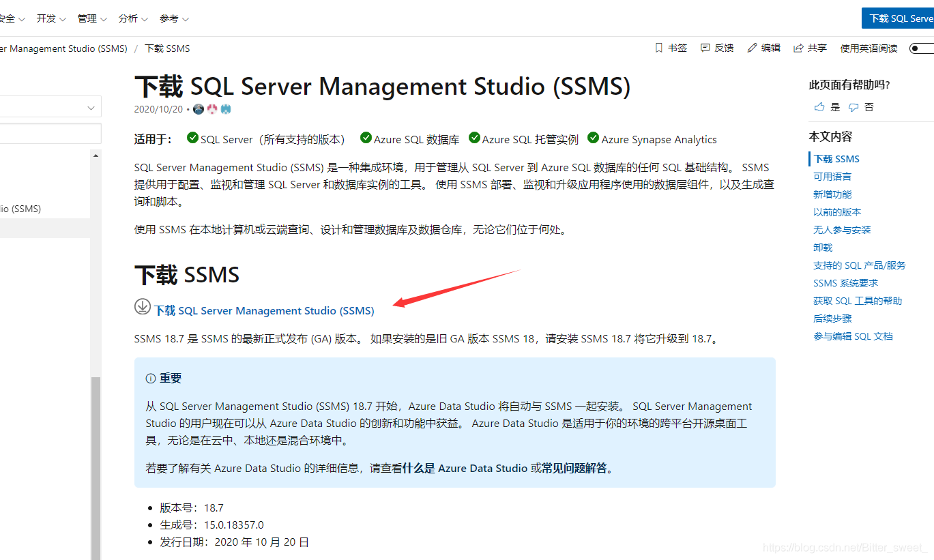Click the sidebar vertical scrollbar thumb
The image size is (934, 560).
pyautogui.click(x=96, y=468)
